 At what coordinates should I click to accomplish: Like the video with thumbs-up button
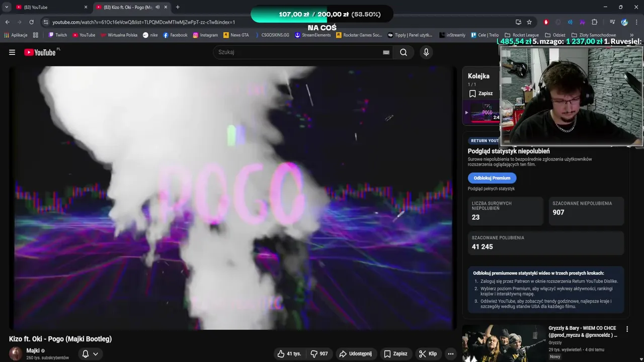point(289,353)
